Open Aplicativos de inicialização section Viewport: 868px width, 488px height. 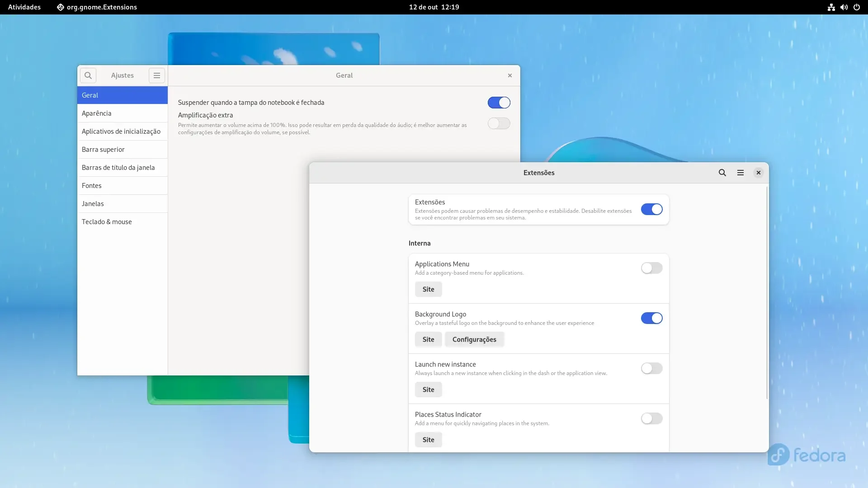pyautogui.click(x=123, y=131)
